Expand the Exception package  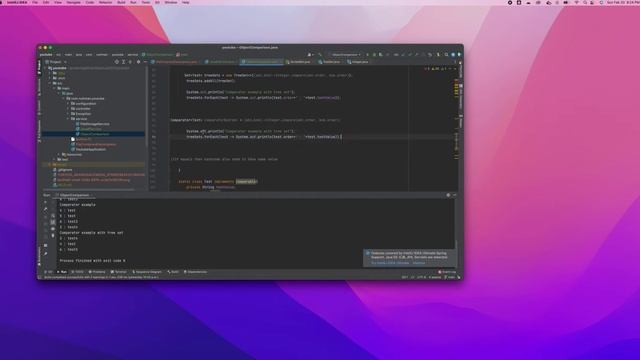pyautogui.click(x=68, y=114)
